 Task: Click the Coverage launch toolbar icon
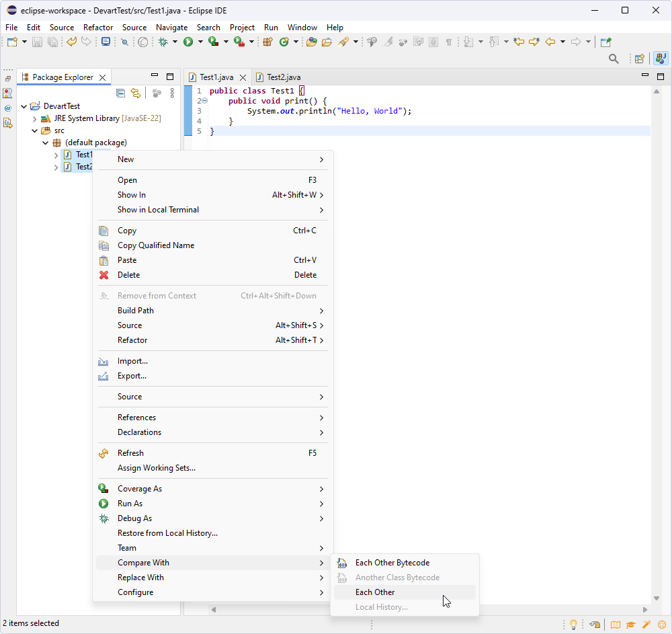pos(214,42)
